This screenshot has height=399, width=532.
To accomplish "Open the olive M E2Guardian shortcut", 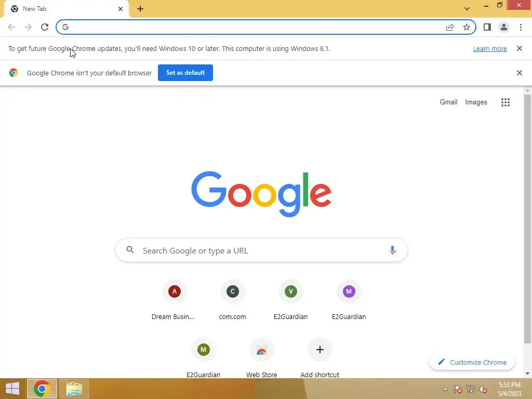I will click(x=203, y=358).
